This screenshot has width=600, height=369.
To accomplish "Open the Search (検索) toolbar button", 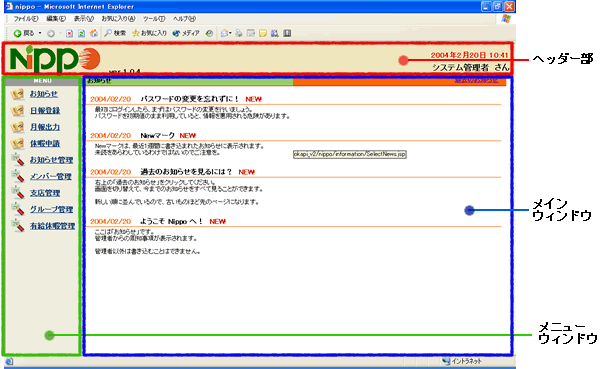I will point(115,33).
